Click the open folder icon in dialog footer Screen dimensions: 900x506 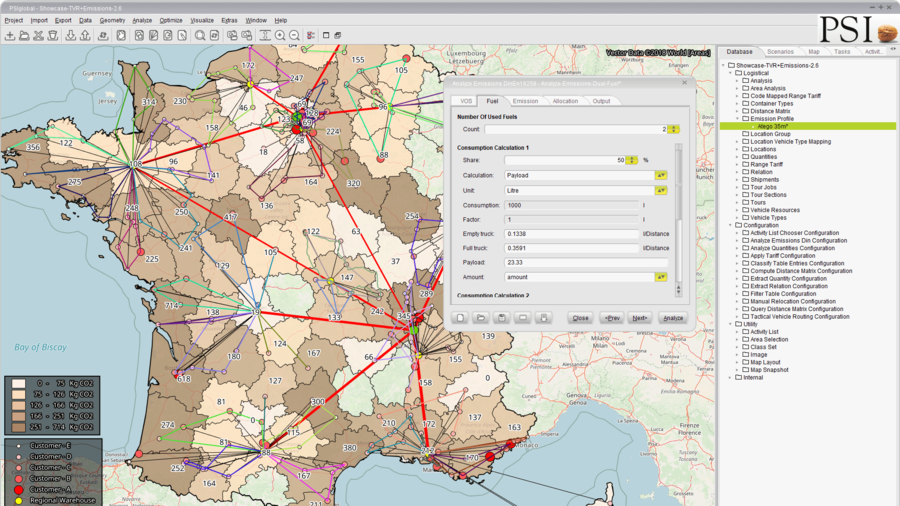481,318
